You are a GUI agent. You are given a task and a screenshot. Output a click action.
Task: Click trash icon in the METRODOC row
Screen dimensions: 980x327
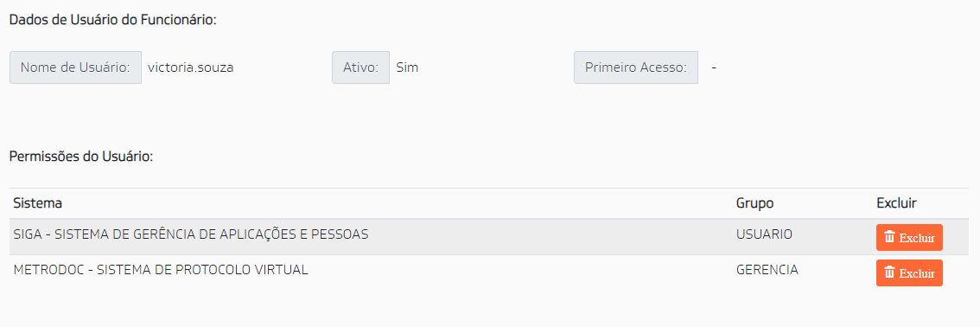[890, 272]
